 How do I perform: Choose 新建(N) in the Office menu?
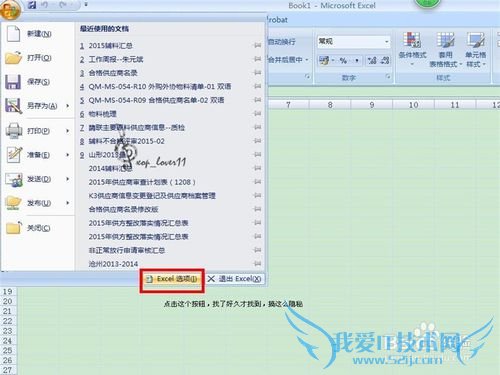pos(38,34)
